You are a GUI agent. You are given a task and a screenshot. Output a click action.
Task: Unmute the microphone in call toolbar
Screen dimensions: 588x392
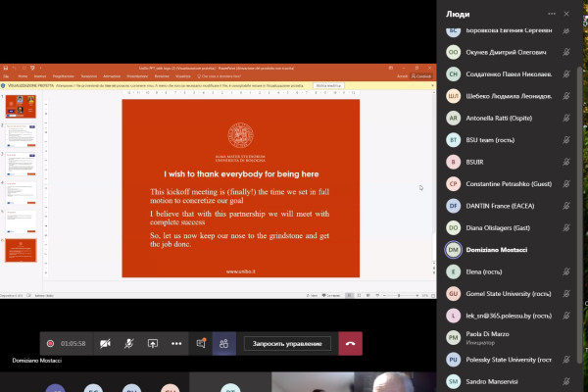pyautogui.click(x=128, y=344)
